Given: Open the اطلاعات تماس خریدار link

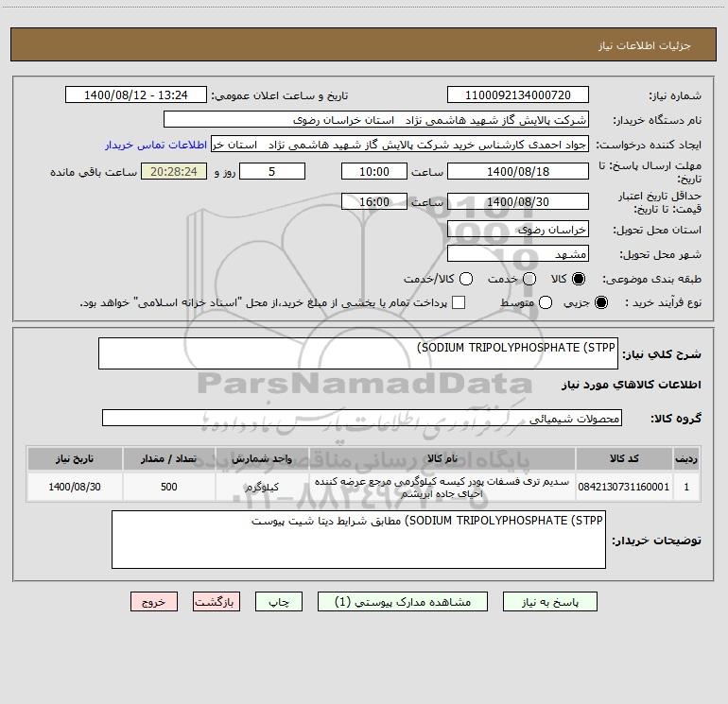Looking at the screenshot, I should point(156,145).
